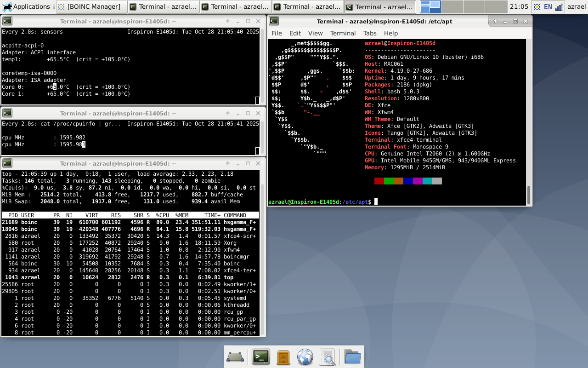Launch the terminal emulator from the dock
Image resolution: width=588 pixels, height=368 pixels.
click(x=261, y=357)
